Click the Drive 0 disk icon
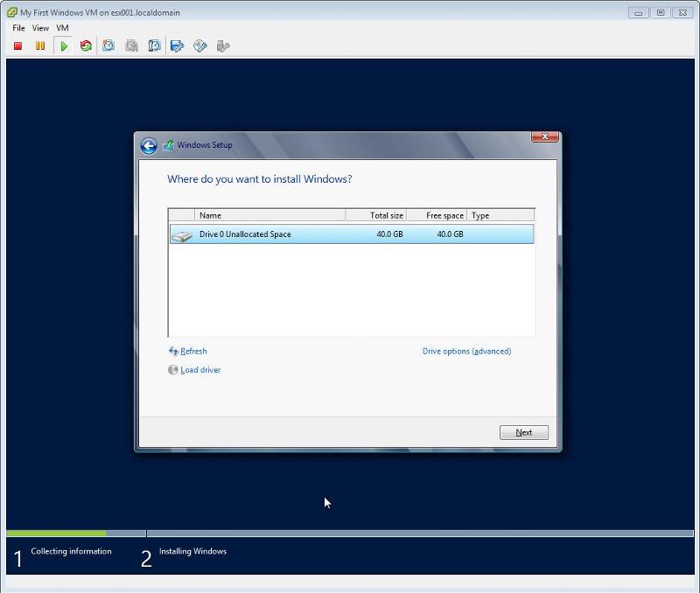 pyautogui.click(x=182, y=235)
